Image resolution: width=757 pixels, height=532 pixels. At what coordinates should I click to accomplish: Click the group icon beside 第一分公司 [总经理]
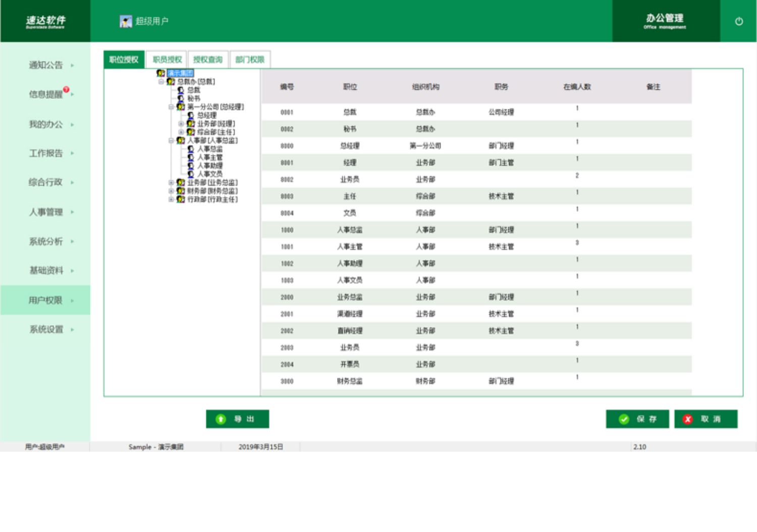tap(181, 107)
